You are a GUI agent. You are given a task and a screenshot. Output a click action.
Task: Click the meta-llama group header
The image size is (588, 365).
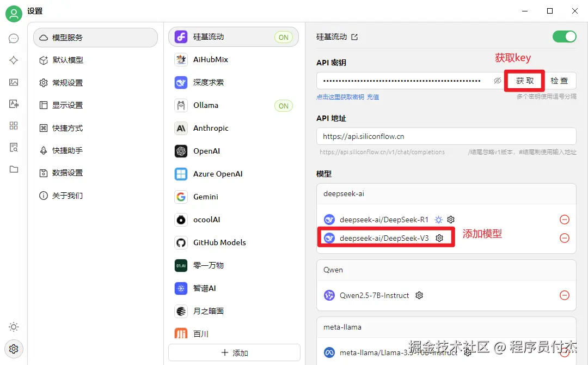tap(446, 327)
